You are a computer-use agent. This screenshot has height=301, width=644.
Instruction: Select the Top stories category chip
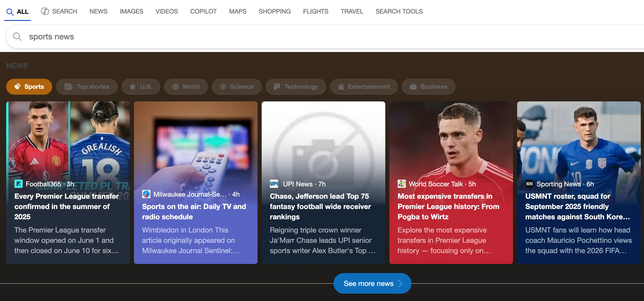(87, 87)
